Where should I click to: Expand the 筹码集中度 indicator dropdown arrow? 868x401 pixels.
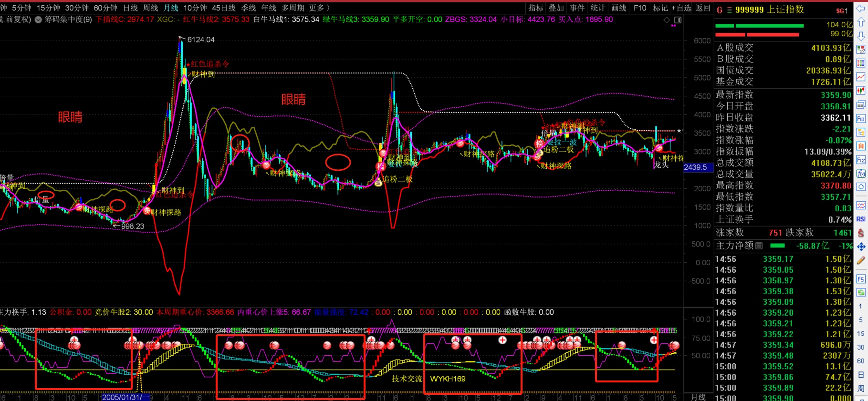[38, 20]
